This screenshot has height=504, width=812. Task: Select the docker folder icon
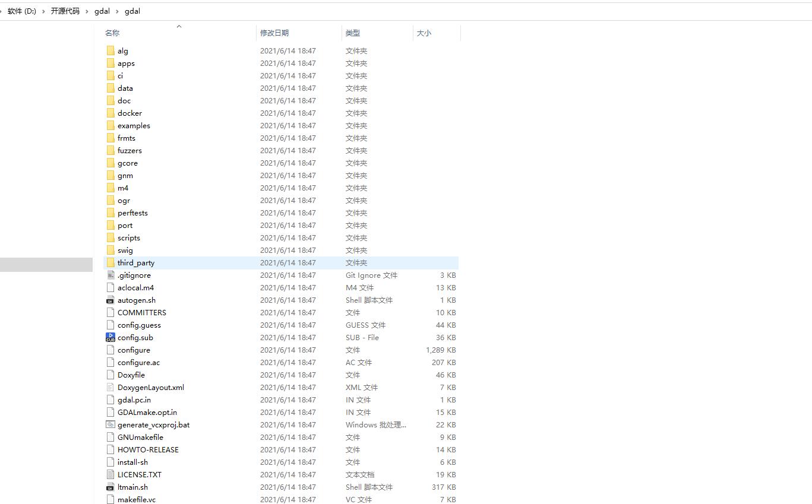[110, 113]
